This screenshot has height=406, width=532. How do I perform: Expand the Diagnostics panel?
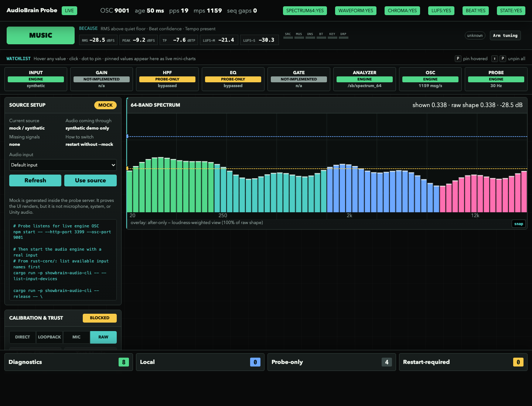click(69, 362)
